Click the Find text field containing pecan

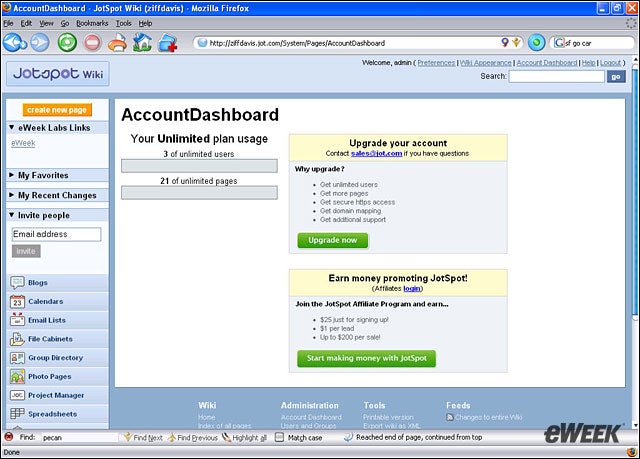tap(80, 437)
